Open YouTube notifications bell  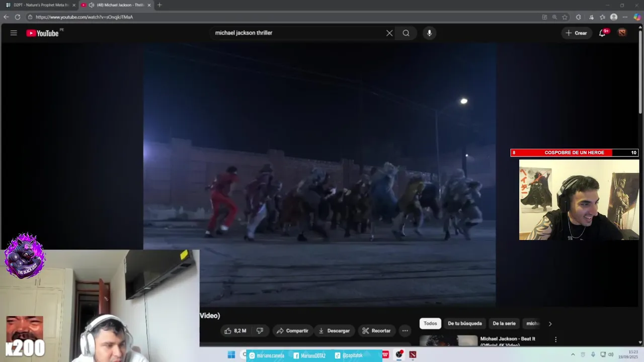[602, 33]
